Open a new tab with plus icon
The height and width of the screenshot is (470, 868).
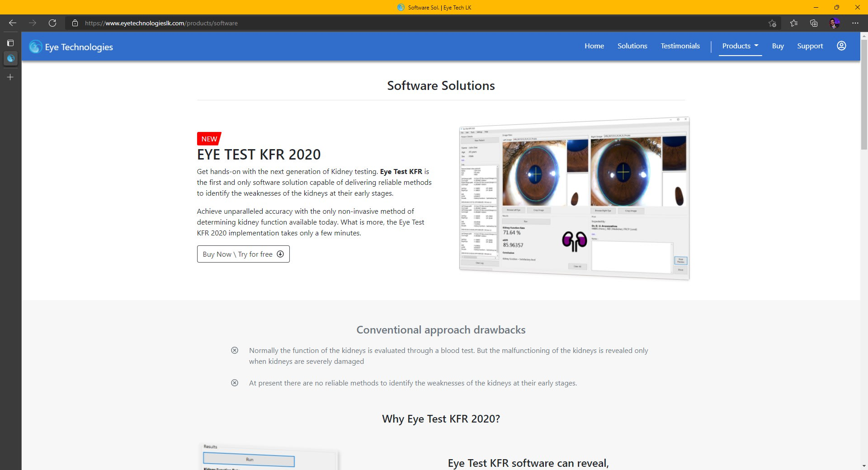click(10, 77)
